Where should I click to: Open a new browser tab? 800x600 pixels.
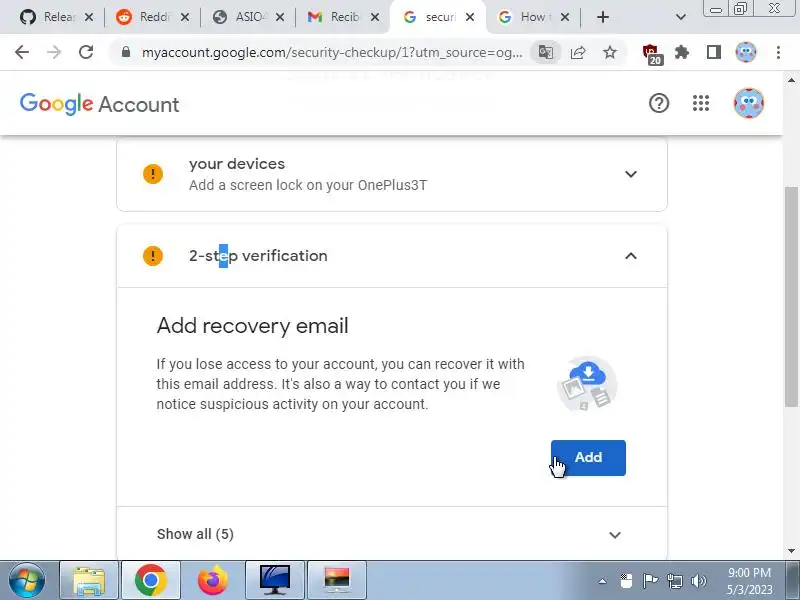click(603, 17)
